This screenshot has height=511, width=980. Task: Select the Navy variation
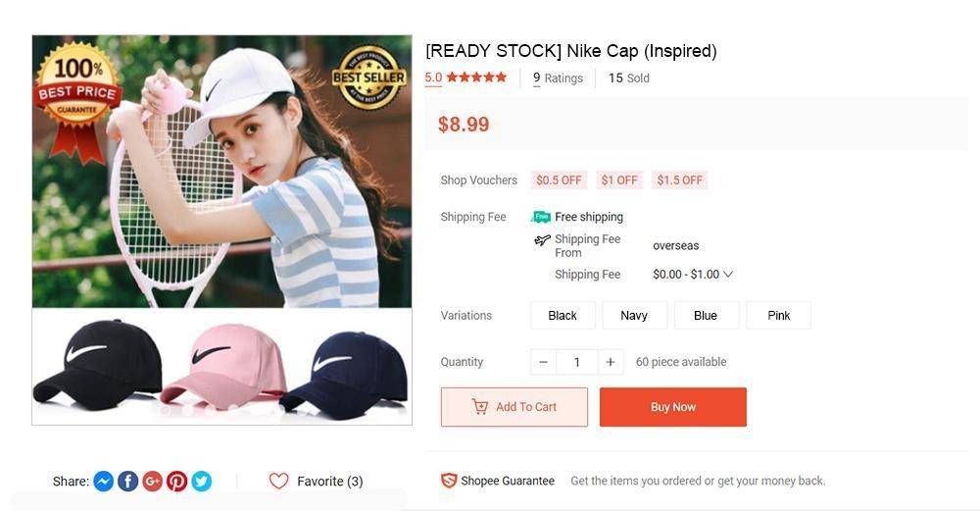click(x=634, y=315)
